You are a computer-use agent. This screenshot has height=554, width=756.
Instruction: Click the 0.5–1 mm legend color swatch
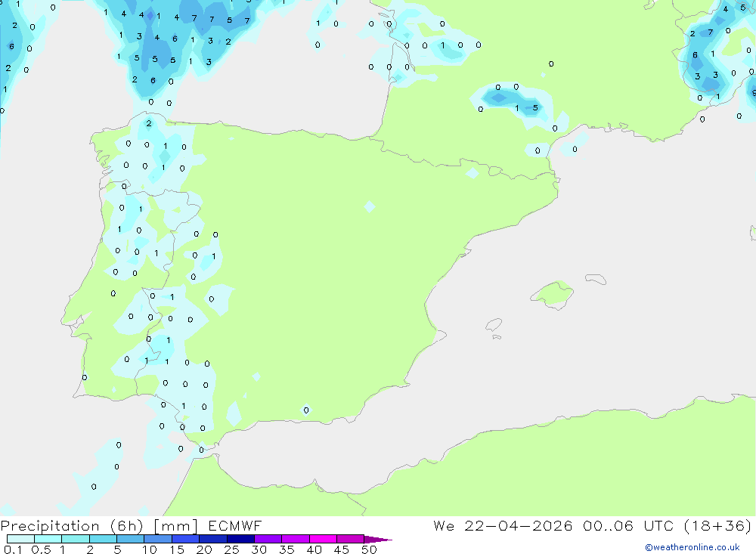point(48,539)
